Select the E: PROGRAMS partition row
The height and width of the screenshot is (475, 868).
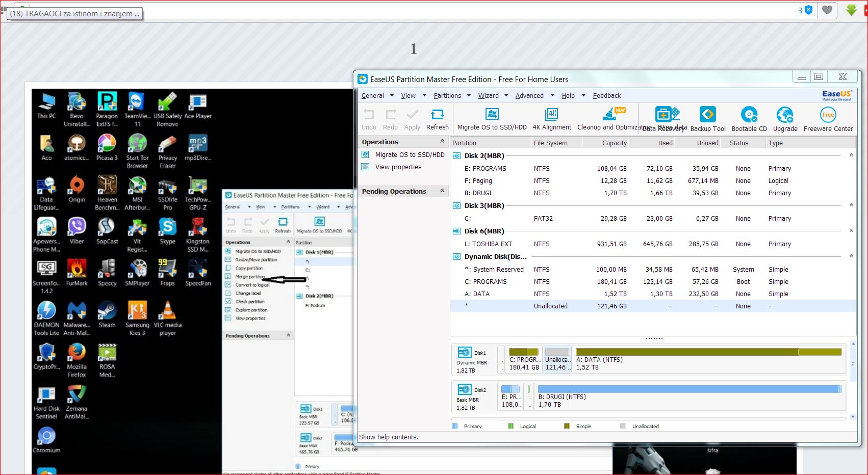click(x=653, y=169)
